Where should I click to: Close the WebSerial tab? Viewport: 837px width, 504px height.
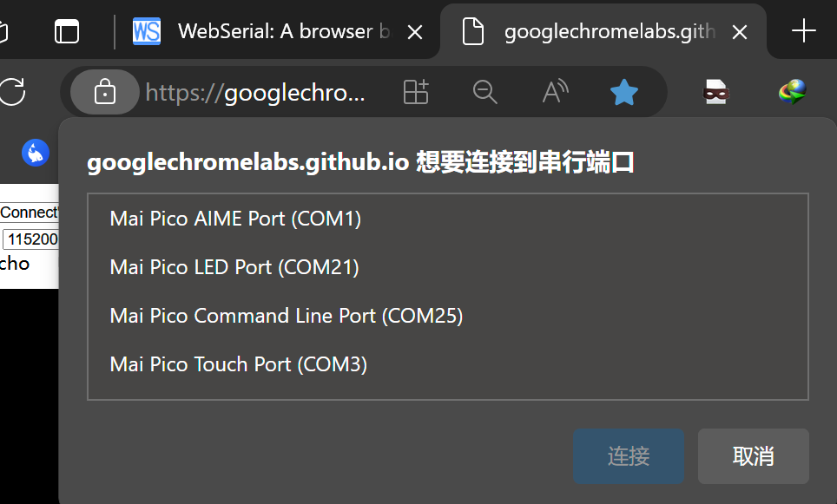click(415, 33)
